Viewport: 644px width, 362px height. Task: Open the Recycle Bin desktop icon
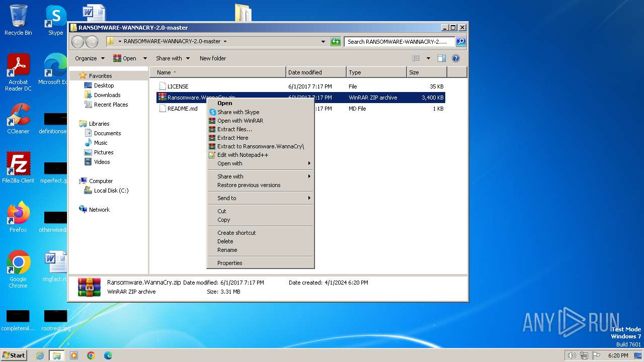18,20
